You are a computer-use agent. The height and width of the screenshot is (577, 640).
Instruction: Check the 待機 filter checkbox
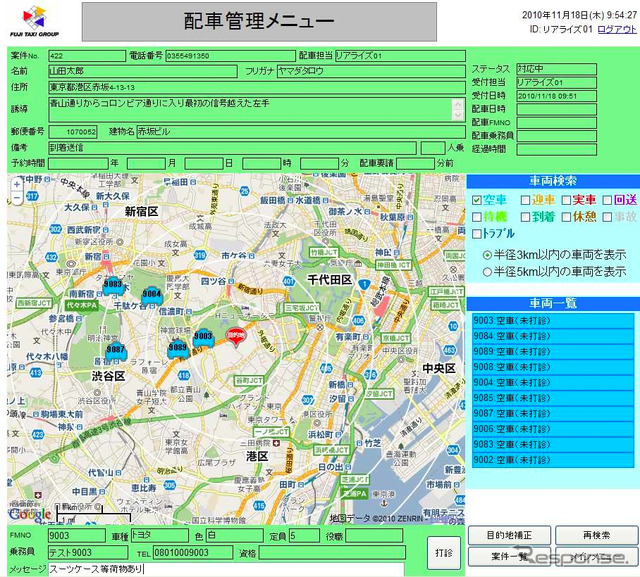pos(477,217)
